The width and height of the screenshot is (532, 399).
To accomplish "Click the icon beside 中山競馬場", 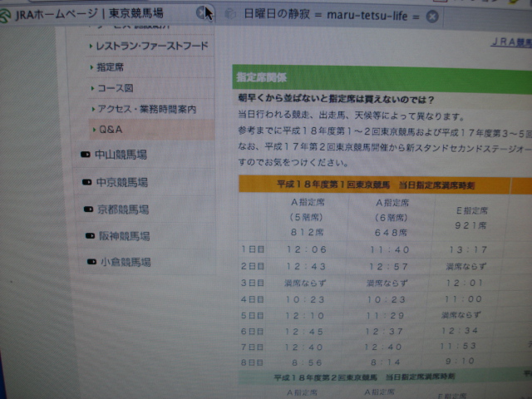I will tap(84, 155).
